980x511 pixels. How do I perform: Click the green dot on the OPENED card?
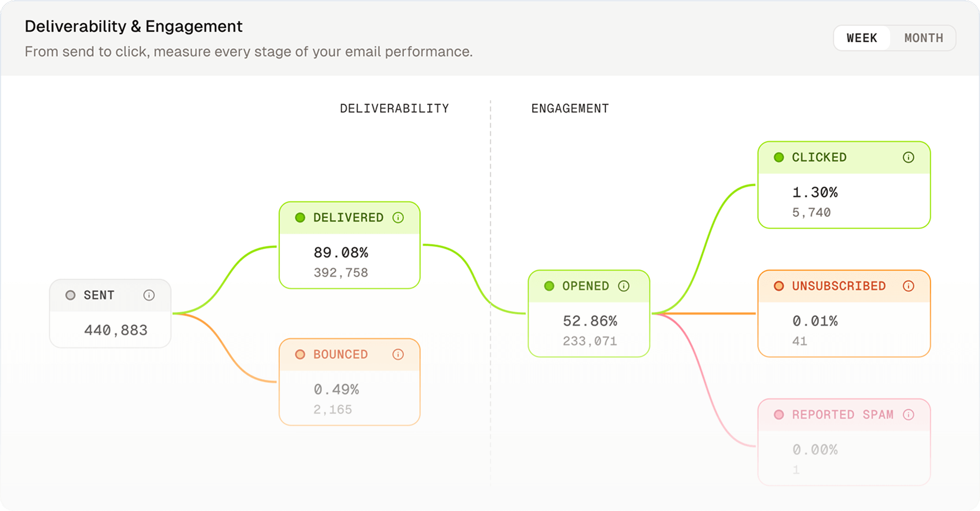pyautogui.click(x=548, y=286)
